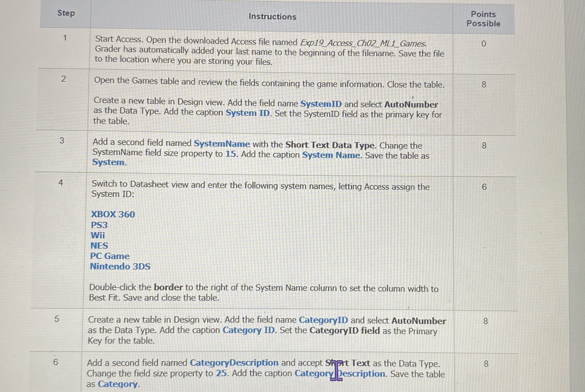
Task: Click the SystemID field name text
Action: [x=321, y=104]
